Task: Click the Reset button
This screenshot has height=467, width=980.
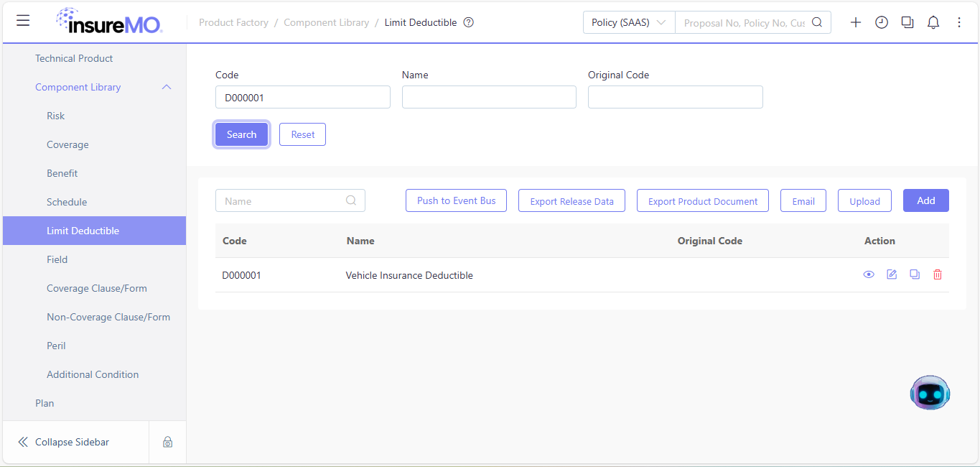Action: (302, 134)
